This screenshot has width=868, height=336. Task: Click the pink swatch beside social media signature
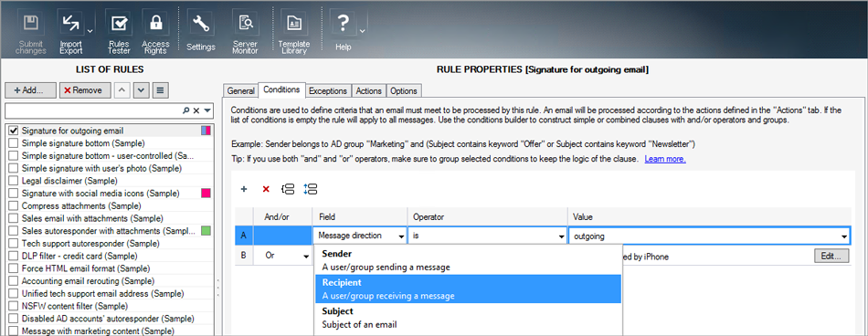click(206, 194)
